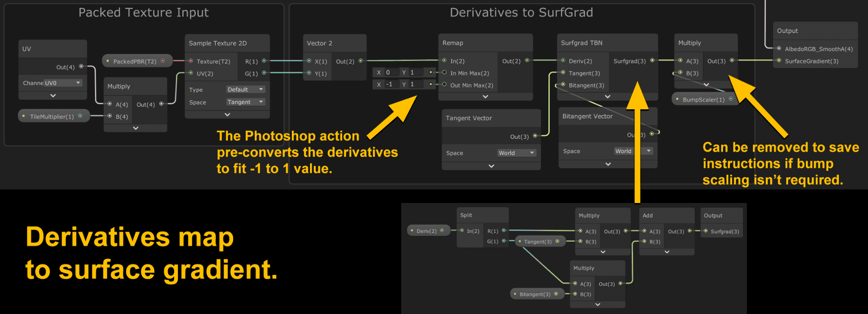Select the Surfgrad TBN node title
868x314 pixels.
(581, 43)
